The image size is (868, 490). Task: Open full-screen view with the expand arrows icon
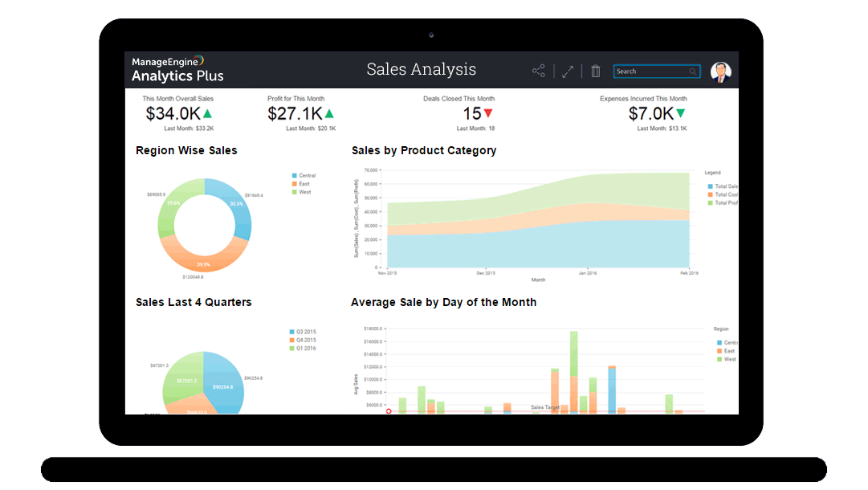click(568, 70)
